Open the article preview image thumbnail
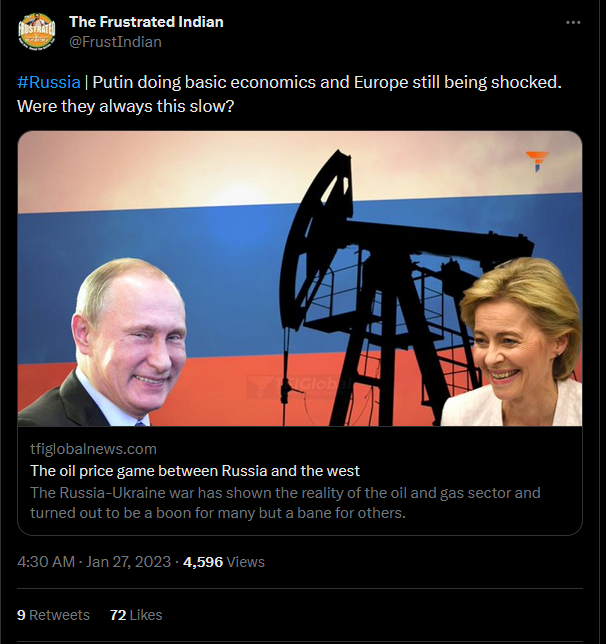 (300, 278)
